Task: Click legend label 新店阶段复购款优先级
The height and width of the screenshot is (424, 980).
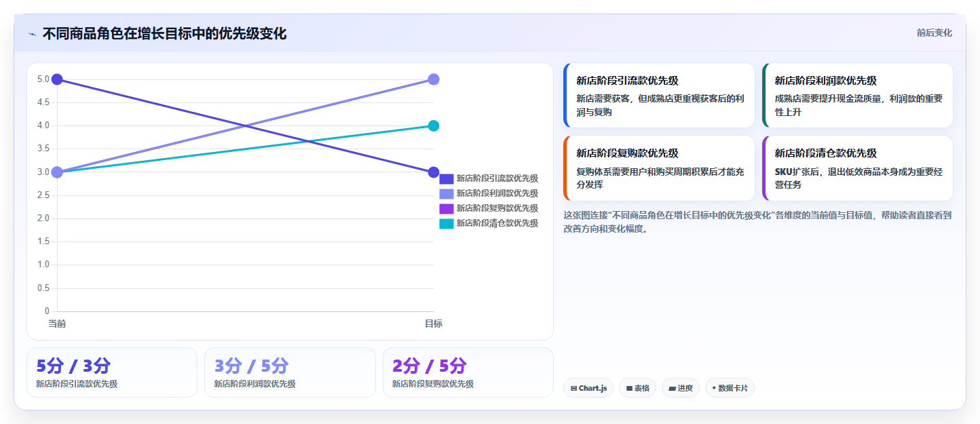Action: click(x=497, y=208)
